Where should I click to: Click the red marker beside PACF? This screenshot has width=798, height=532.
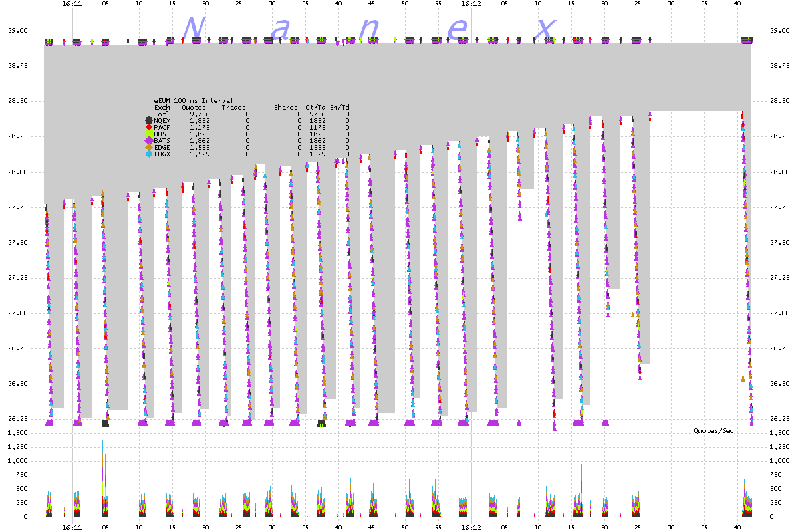click(149, 127)
